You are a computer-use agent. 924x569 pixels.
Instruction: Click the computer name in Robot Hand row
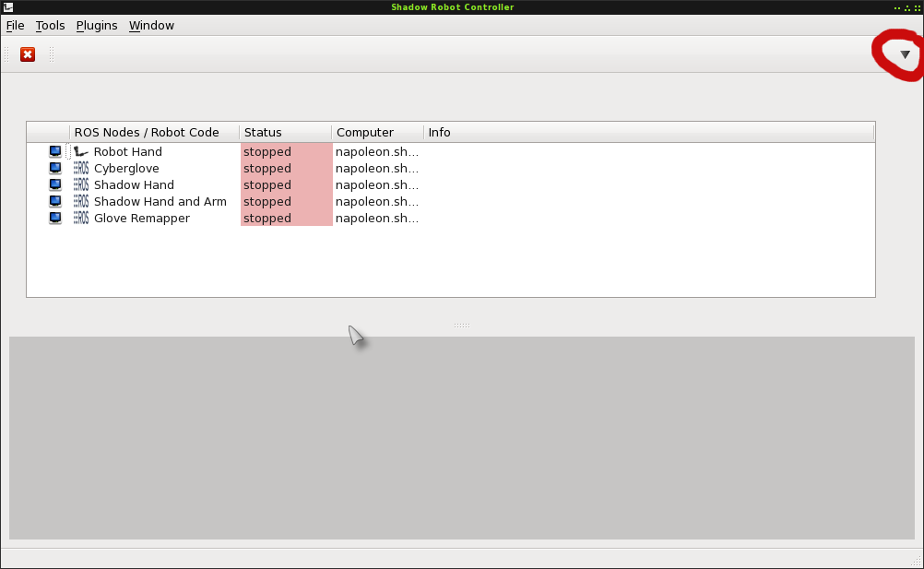(x=377, y=152)
